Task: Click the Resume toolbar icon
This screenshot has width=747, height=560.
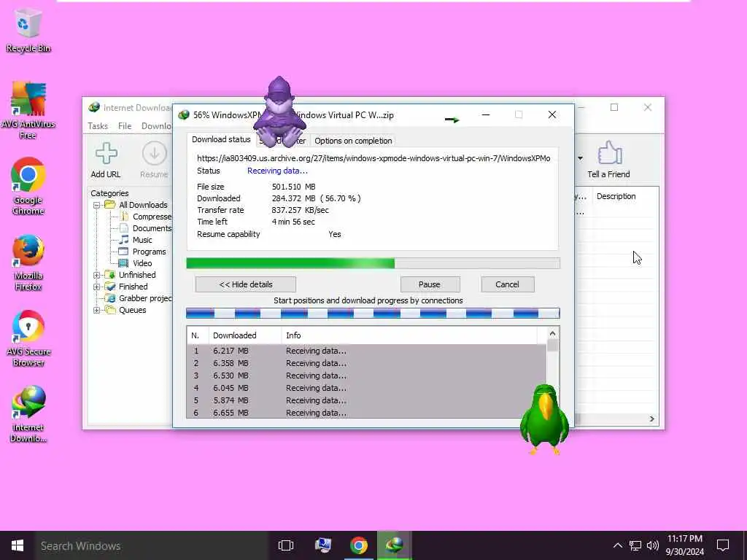Action: coord(155,160)
